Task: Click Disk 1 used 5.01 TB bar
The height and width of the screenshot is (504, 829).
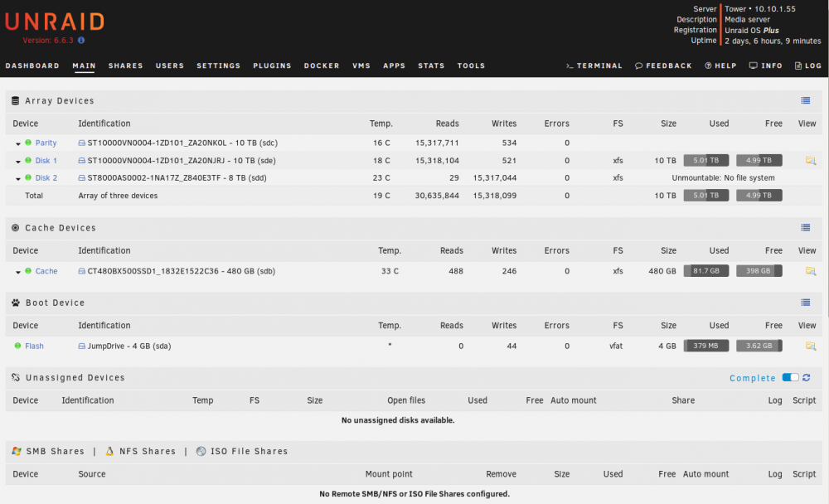Action: click(x=705, y=160)
